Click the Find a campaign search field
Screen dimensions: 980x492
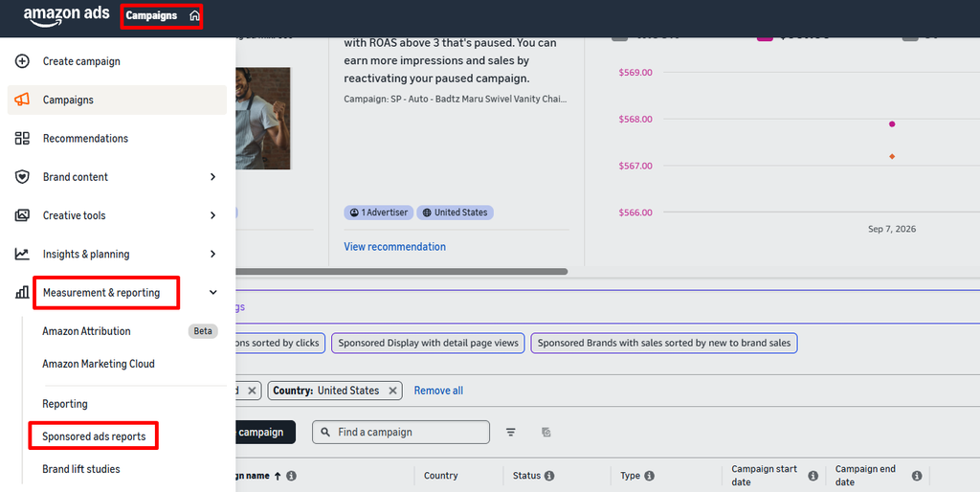point(401,432)
